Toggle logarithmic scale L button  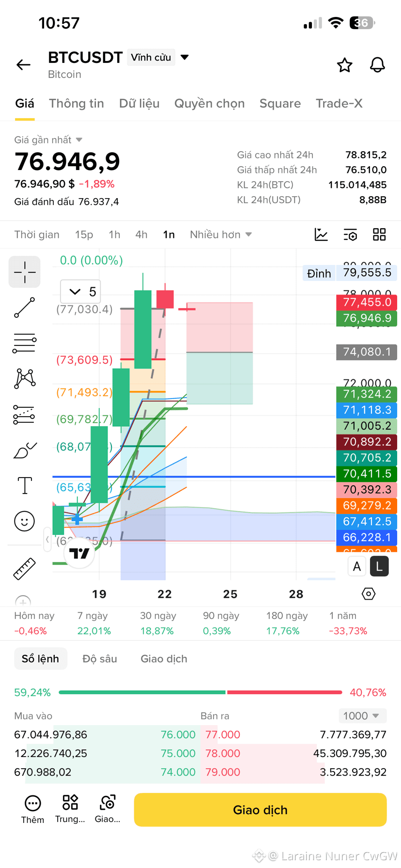[379, 566]
